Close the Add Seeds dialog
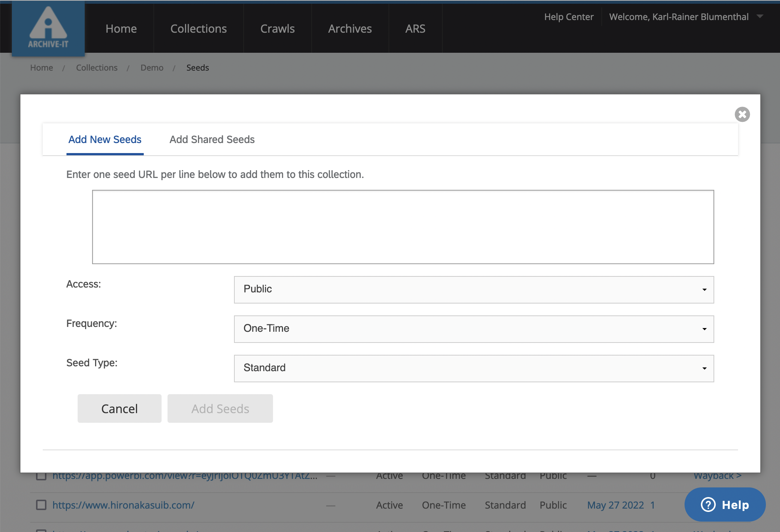This screenshot has height=532, width=780. (x=742, y=114)
